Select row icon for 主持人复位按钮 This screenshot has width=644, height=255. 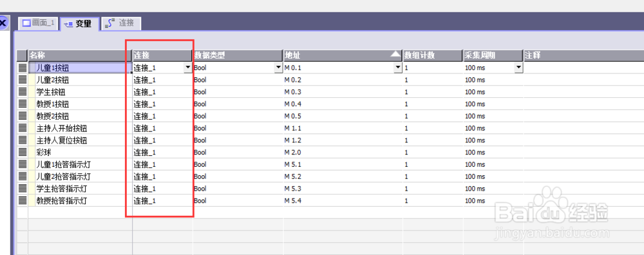[x=23, y=140]
